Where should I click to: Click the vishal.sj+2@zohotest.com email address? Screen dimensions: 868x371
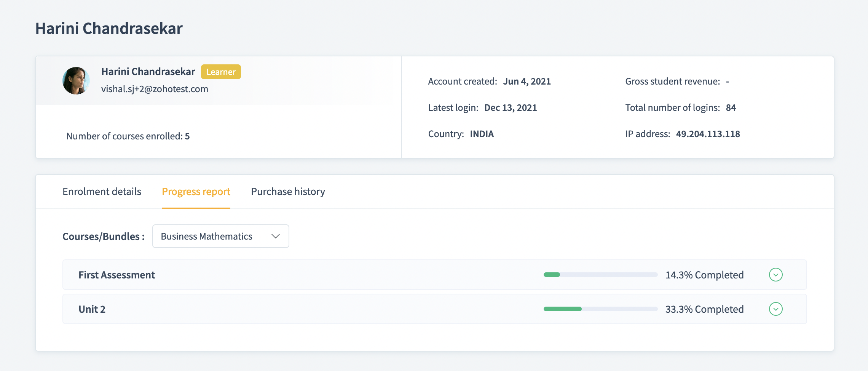pyautogui.click(x=155, y=89)
